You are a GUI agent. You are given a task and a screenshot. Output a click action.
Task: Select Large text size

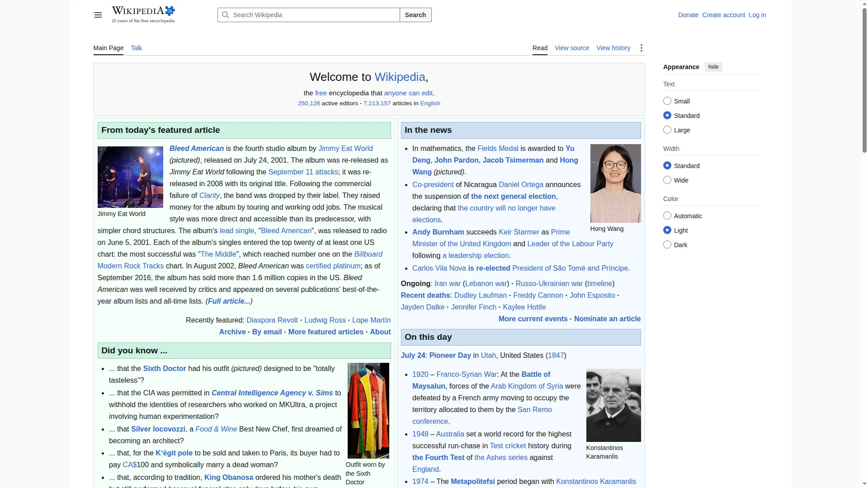tap(667, 130)
